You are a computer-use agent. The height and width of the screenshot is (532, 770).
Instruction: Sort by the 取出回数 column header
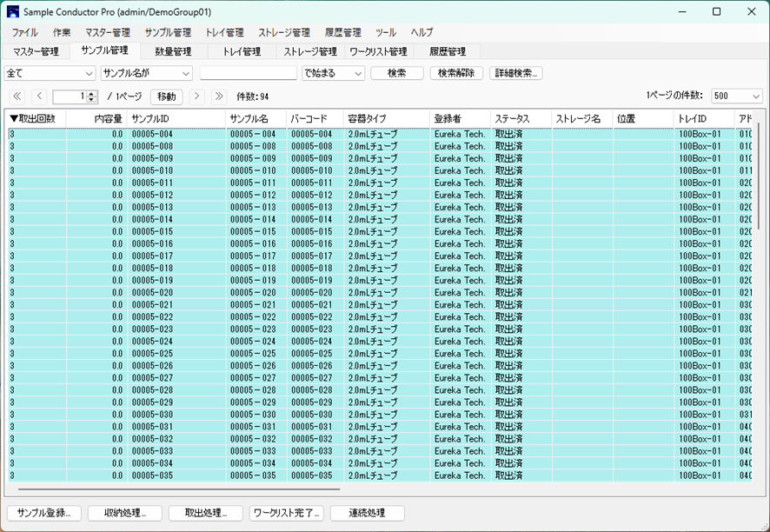point(36,118)
